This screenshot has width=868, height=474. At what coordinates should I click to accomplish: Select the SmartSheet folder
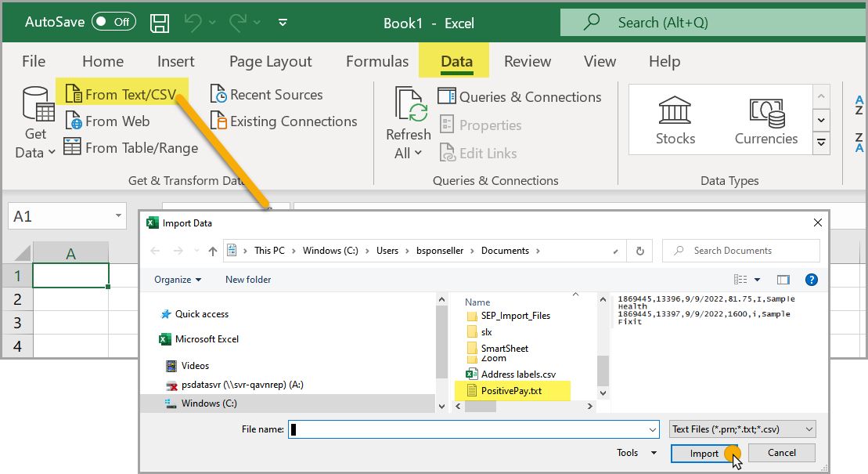[x=497, y=348]
